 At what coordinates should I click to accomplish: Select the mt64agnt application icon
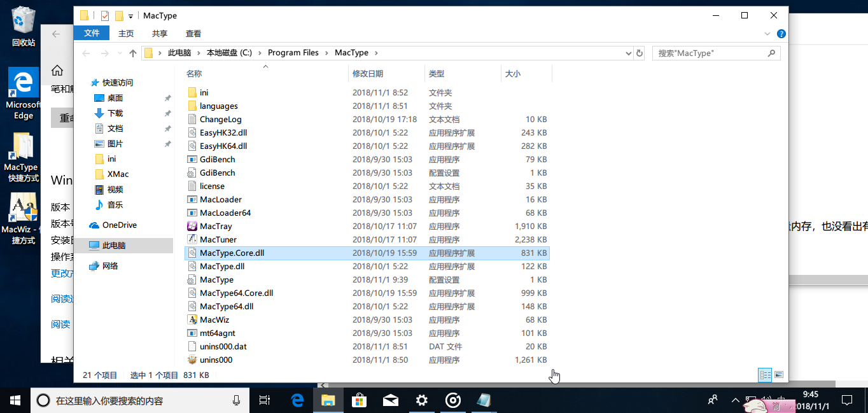[x=192, y=333]
